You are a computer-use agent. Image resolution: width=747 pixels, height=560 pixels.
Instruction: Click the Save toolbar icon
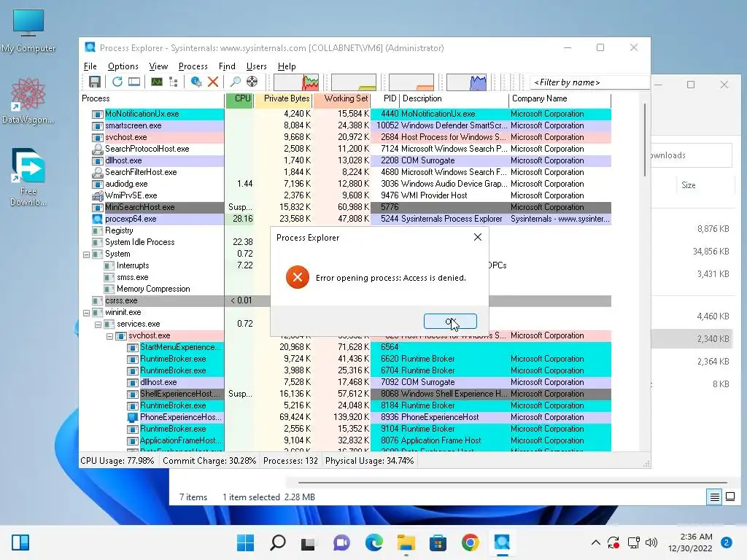[94, 82]
